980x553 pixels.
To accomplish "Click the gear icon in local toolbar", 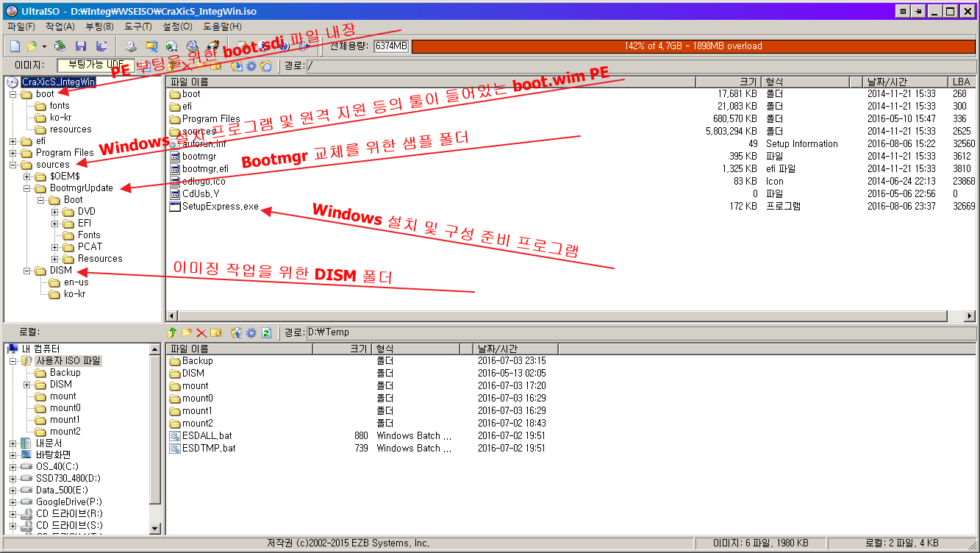I will [251, 333].
